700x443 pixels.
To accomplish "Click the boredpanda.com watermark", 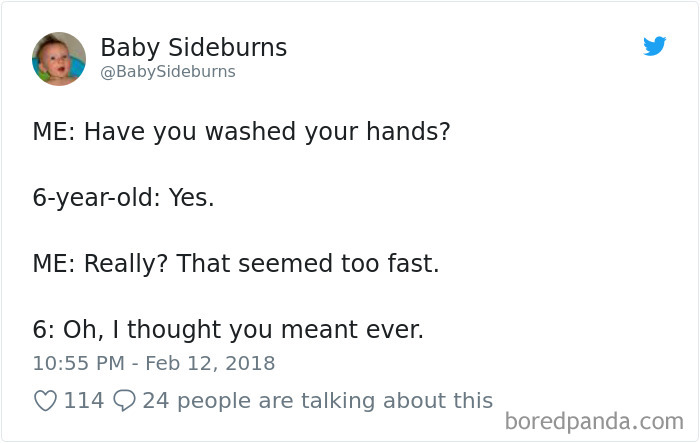I will (598, 421).
